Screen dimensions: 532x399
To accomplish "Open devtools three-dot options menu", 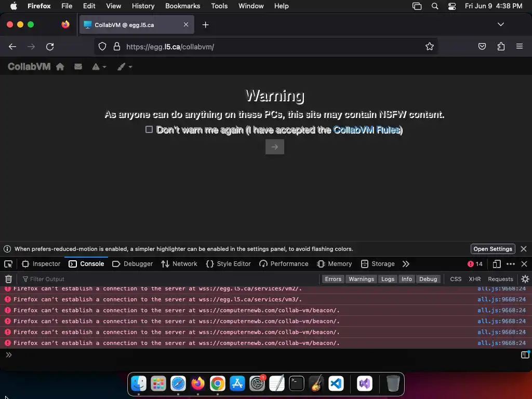I will [x=510, y=264].
